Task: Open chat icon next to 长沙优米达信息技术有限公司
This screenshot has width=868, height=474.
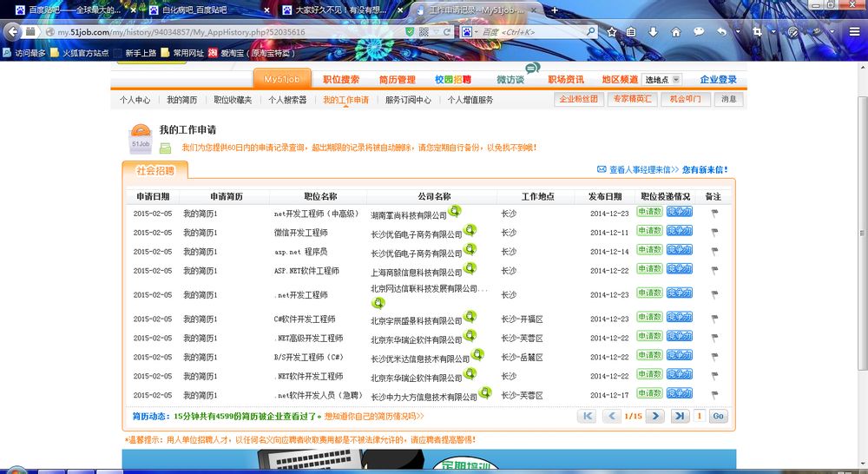Action: (477, 354)
